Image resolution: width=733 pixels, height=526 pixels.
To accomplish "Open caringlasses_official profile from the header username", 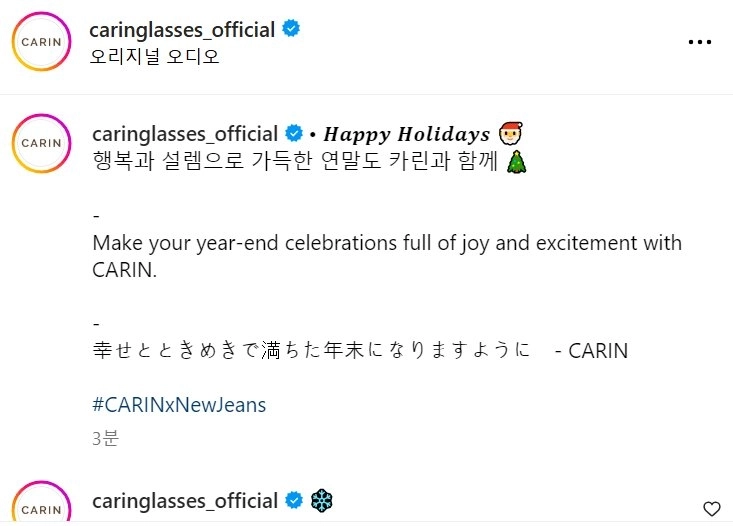I will point(182,30).
